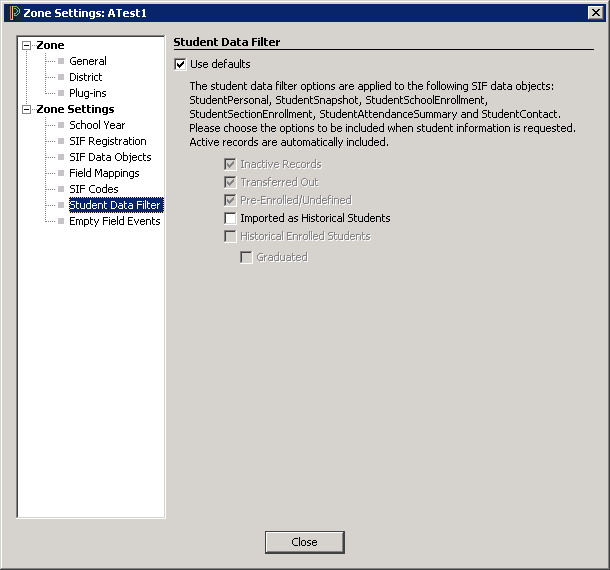Click the Transferred Out checkbox
This screenshot has height=570, width=610.
[x=231, y=182]
